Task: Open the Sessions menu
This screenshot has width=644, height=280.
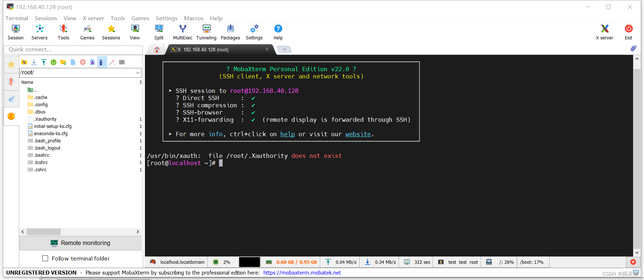Action: click(46, 18)
